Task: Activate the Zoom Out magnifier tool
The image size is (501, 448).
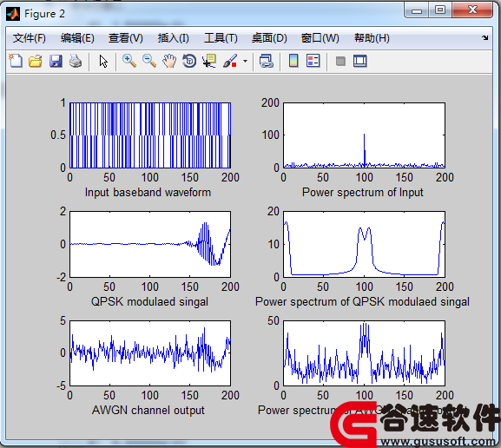Action: (148, 61)
